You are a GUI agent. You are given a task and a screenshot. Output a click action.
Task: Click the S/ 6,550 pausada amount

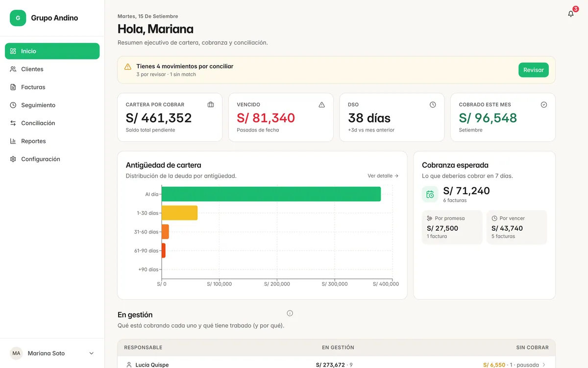point(511,365)
